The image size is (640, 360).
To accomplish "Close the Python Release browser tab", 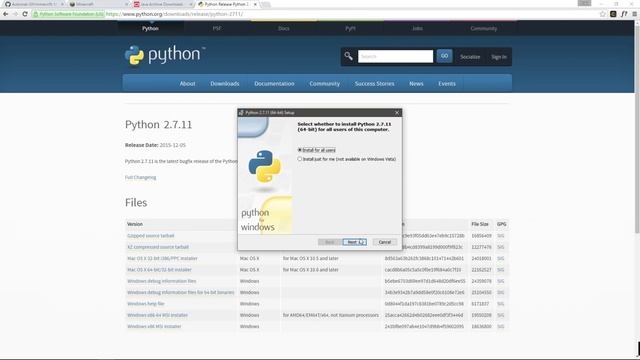I will (x=255, y=4).
